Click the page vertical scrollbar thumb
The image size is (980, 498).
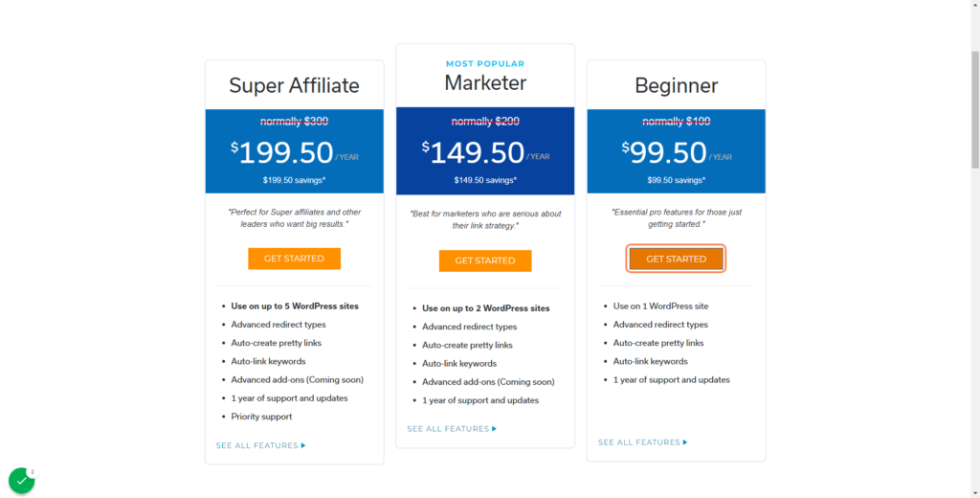[x=975, y=109]
